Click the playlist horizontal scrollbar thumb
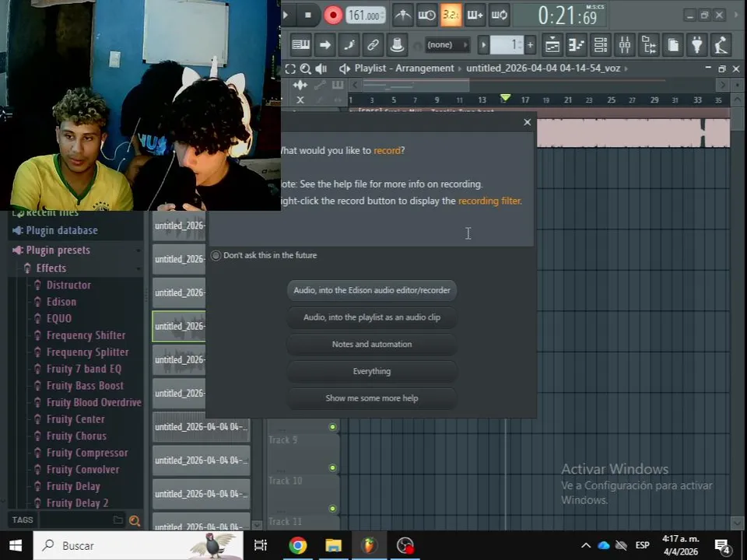 (416, 86)
